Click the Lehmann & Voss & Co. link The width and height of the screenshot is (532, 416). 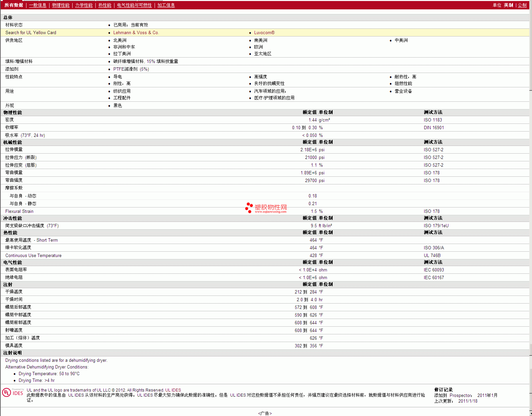(136, 33)
